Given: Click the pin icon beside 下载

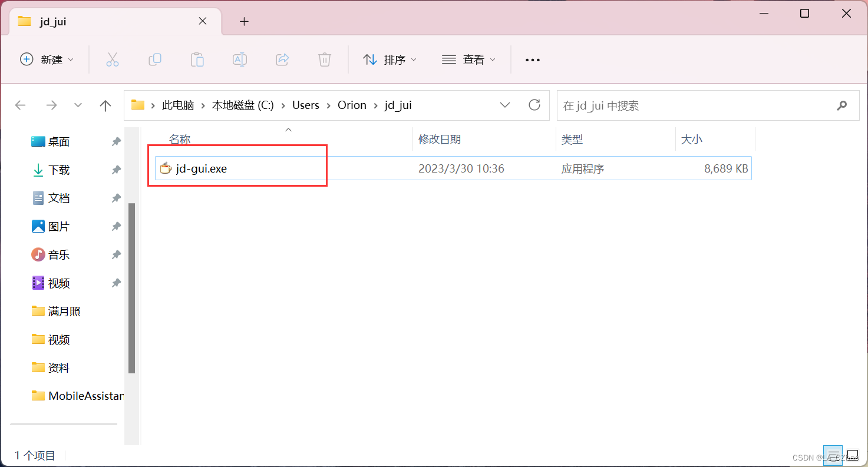Looking at the screenshot, I should (116, 170).
